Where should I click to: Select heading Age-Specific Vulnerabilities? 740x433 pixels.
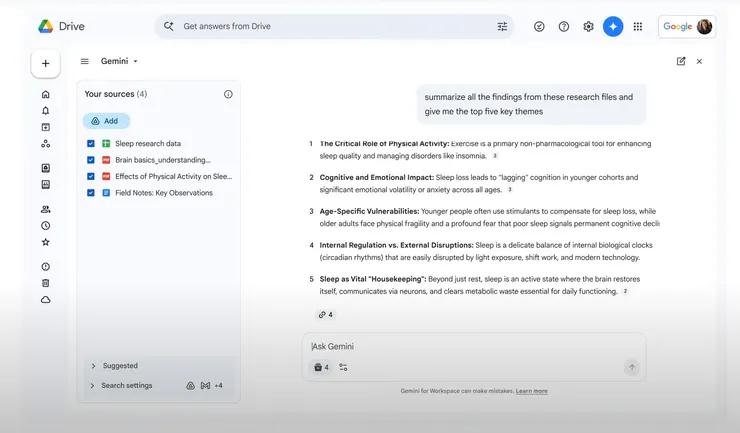tap(369, 212)
